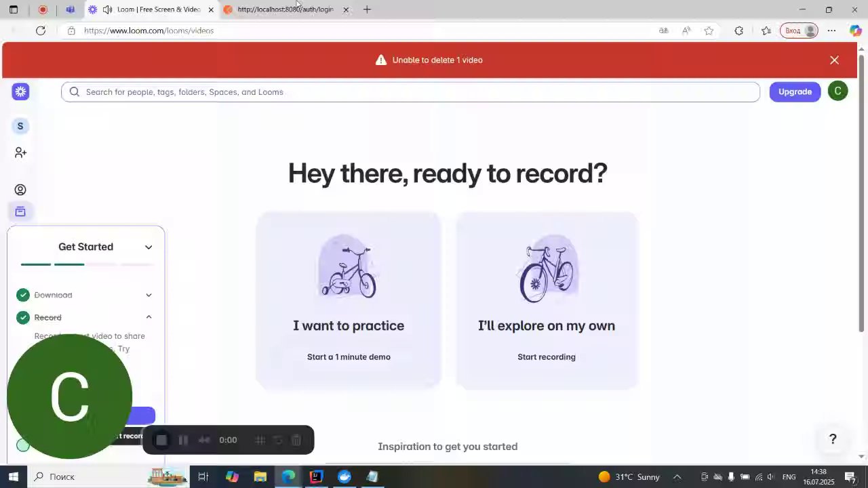Click the page vertical scrollbar
The width and height of the screenshot is (868, 488).
pos(862,193)
